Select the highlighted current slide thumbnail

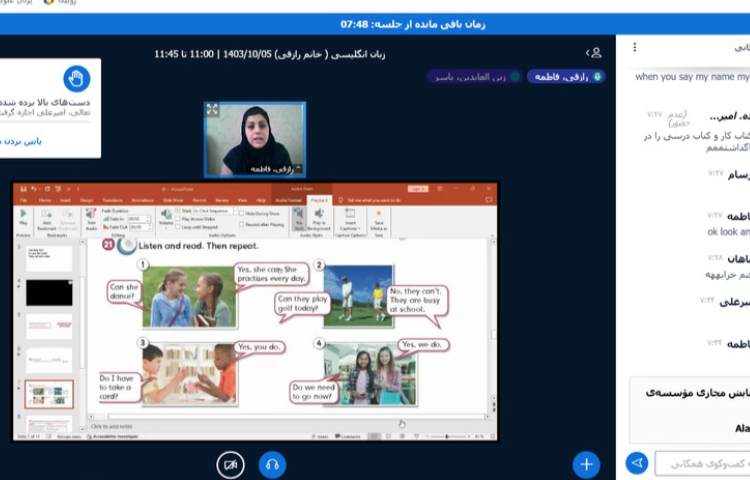[x=49, y=394]
